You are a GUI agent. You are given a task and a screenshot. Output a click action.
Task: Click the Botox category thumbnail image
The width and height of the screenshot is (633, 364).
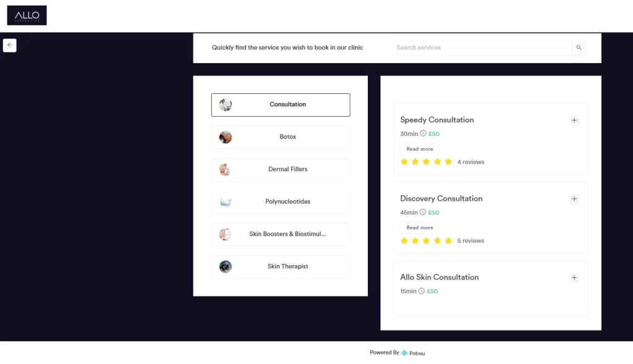click(226, 137)
